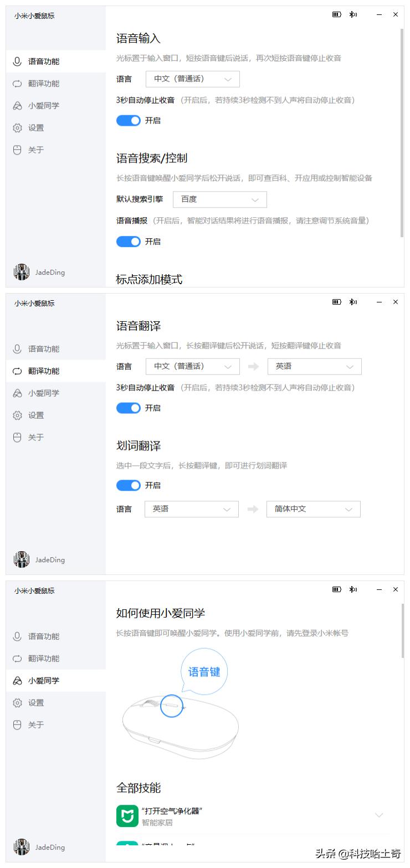Click the vertical scrollbar in the 语音输入 window
Viewport: 410px width, 868px height.
(402, 133)
